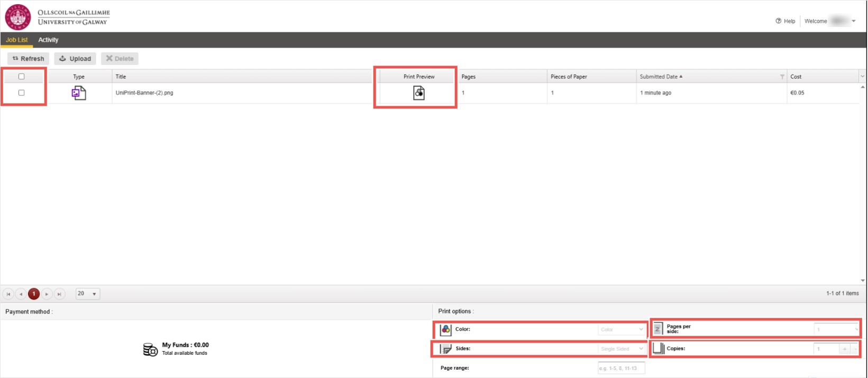Click the University of Galway crest logo
Viewport: 868px width, 378px height.
[x=18, y=17]
